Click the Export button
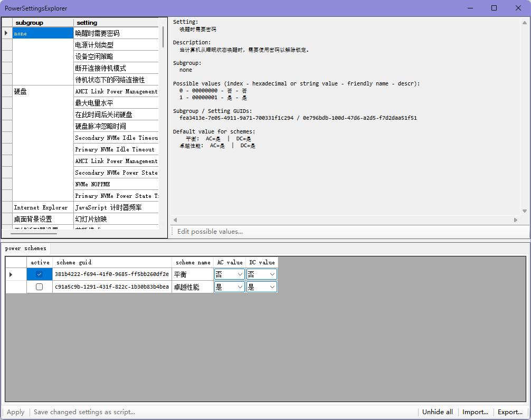Image resolution: width=531 pixels, height=420 pixels. click(510, 412)
